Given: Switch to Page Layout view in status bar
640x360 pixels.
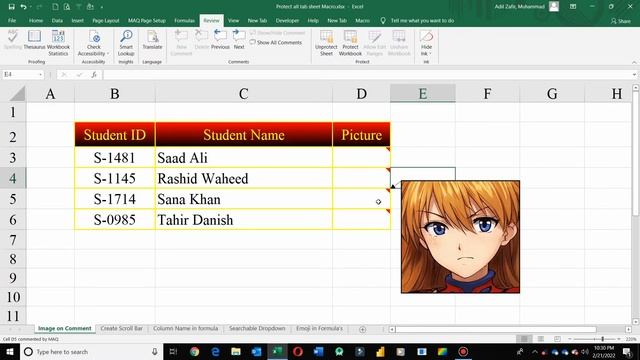Looking at the screenshot, I should click(x=541, y=339).
